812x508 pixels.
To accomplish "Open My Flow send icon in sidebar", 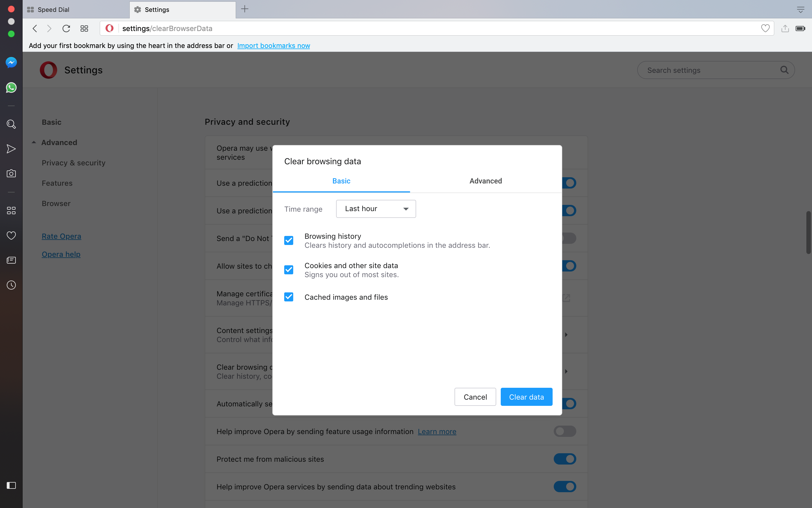I will 11,149.
